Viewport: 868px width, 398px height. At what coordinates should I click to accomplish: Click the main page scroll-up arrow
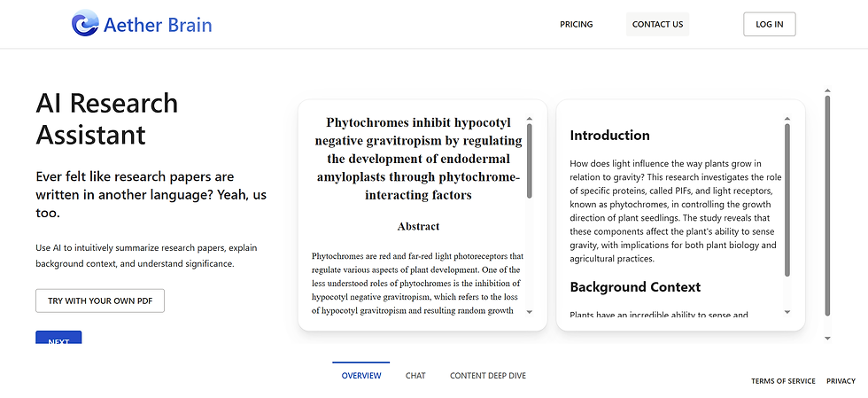click(827, 90)
